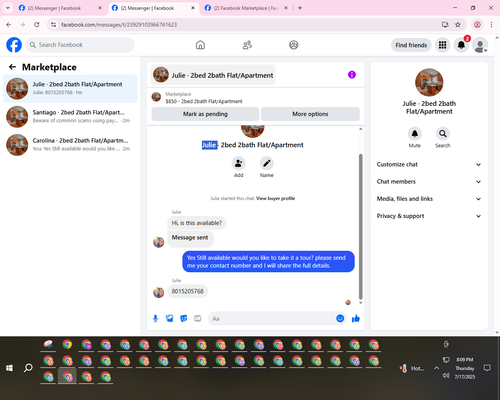Click the Name pencil edit icon
Viewport: 500px width, 400px height.
(x=267, y=163)
